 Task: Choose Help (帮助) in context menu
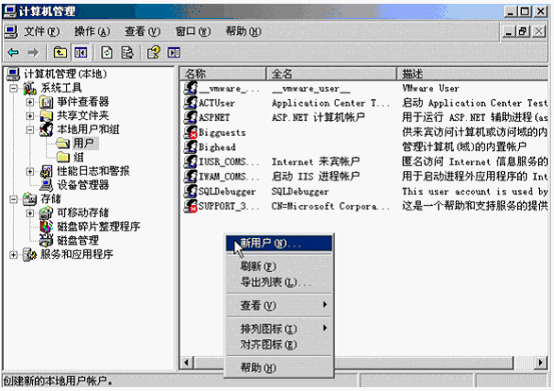point(279,368)
